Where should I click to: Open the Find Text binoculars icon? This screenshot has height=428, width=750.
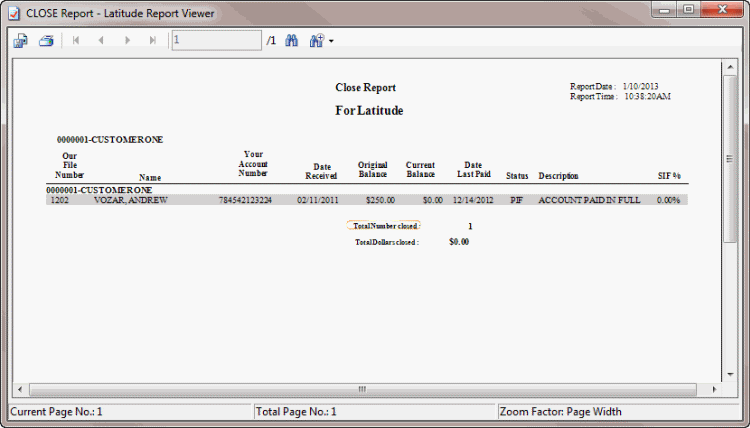(293, 41)
